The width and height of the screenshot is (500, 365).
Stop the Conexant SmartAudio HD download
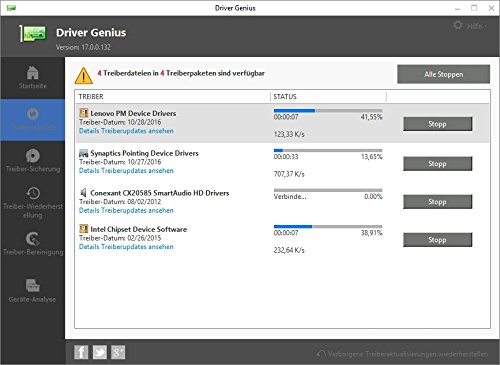[x=437, y=202]
